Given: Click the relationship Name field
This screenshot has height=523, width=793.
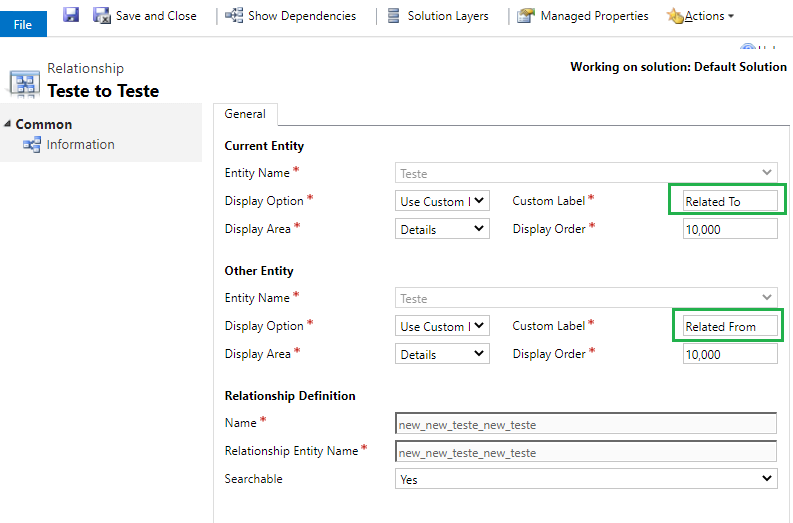Looking at the screenshot, I should (586, 423).
